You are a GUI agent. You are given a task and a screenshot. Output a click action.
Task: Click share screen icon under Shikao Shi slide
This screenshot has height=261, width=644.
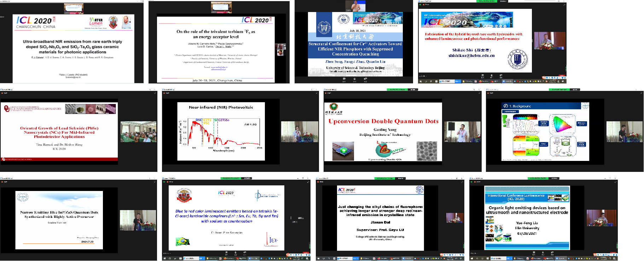pos(501,76)
